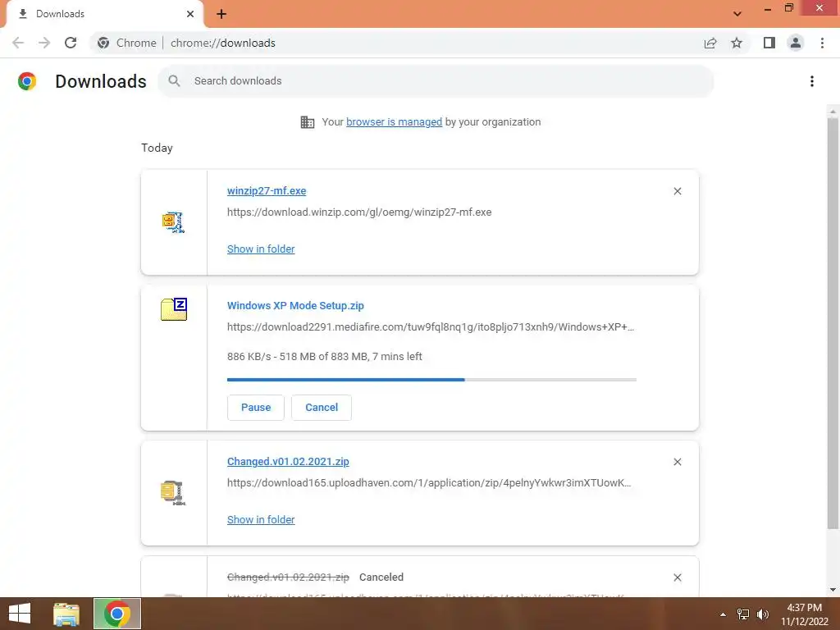This screenshot has height=630, width=840.
Task: Cancel the Windows XP Mode download
Action: 322,407
